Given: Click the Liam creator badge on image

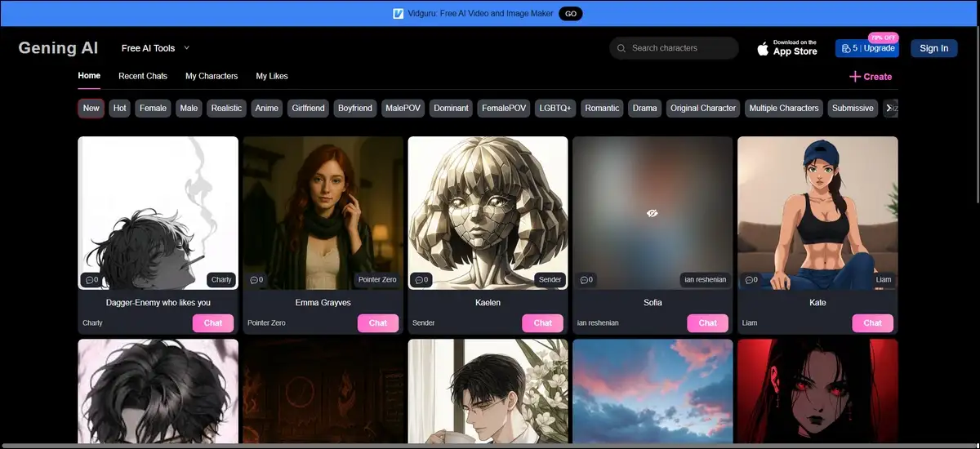Looking at the screenshot, I should coord(884,279).
